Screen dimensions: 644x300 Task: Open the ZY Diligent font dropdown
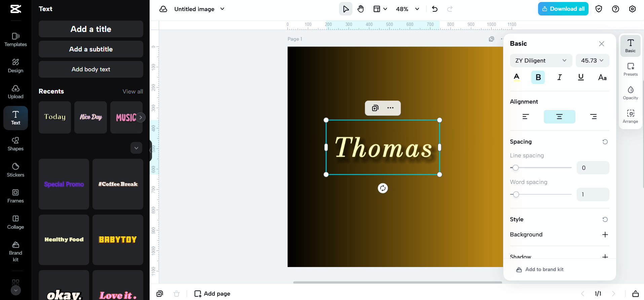[x=541, y=61]
